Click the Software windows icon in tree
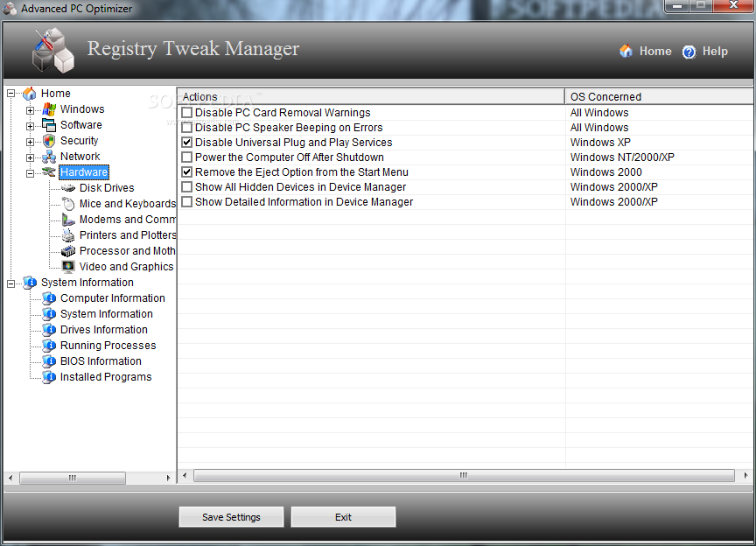Screen dimensions: 756x546 49,125
